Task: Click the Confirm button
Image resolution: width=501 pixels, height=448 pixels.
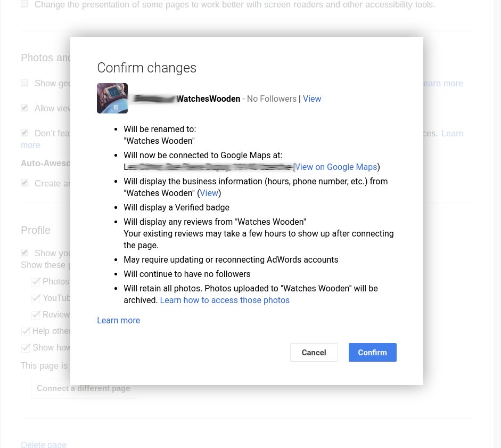Action: 372,353
